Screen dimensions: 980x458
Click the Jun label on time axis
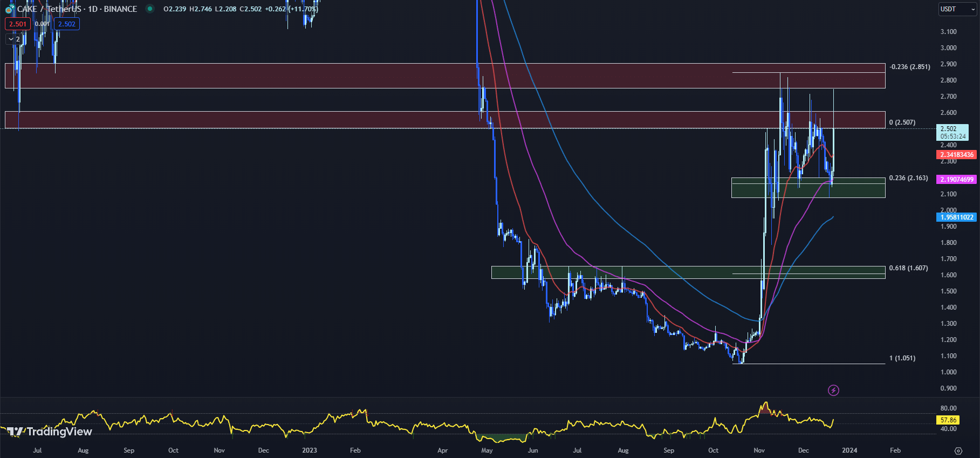tap(533, 450)
